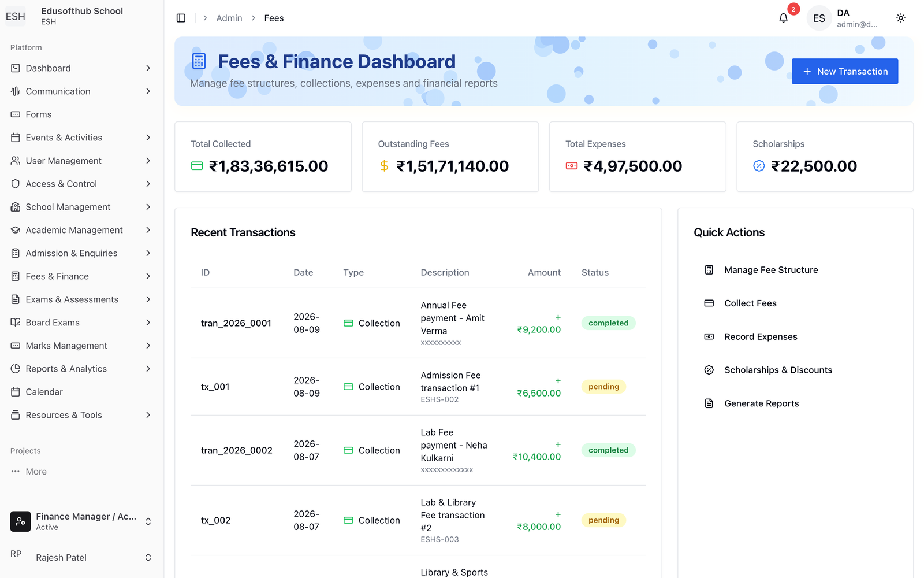
Task: Click the Reports & Analytics pie icon
Action: pyautogui.click(x=16, y=369)
